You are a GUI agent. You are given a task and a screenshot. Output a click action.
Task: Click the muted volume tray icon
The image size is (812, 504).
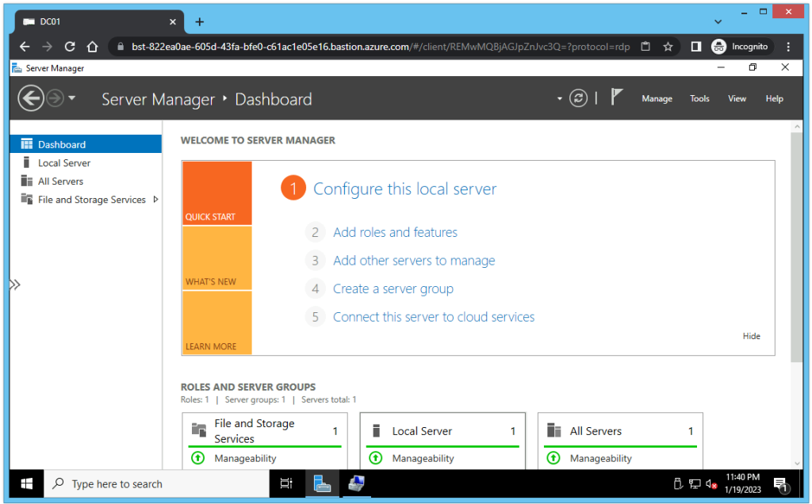coord(711,484)
